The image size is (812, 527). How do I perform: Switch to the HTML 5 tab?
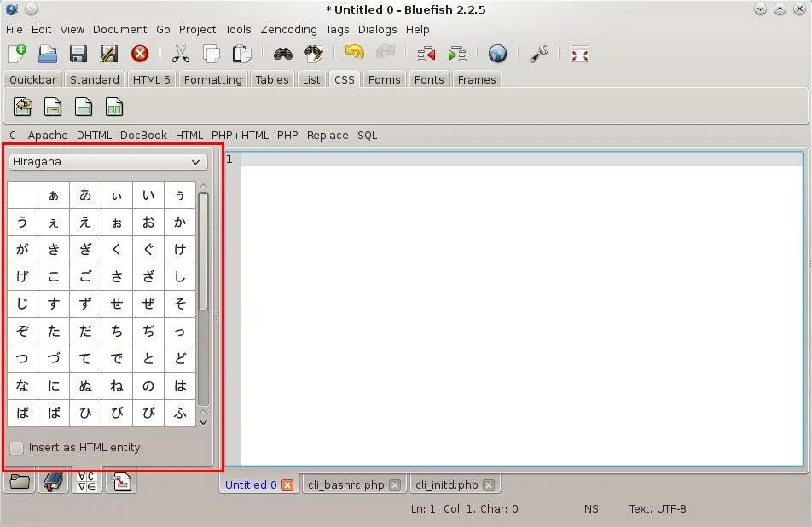pos(151,79)
